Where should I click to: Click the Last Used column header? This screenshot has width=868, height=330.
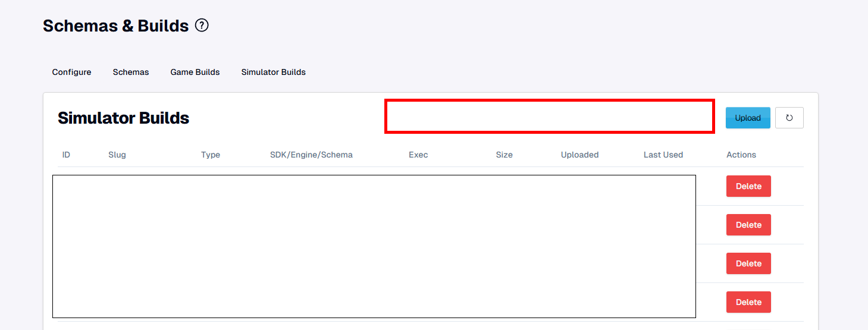663,155
